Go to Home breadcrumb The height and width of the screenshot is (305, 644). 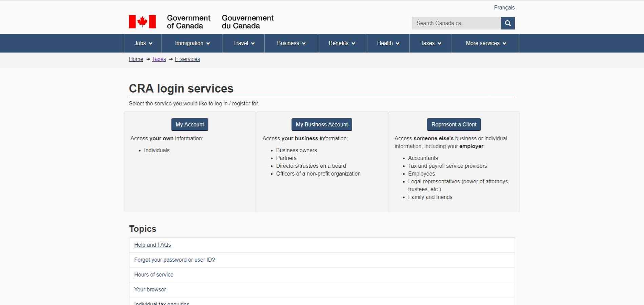(136, 59)
